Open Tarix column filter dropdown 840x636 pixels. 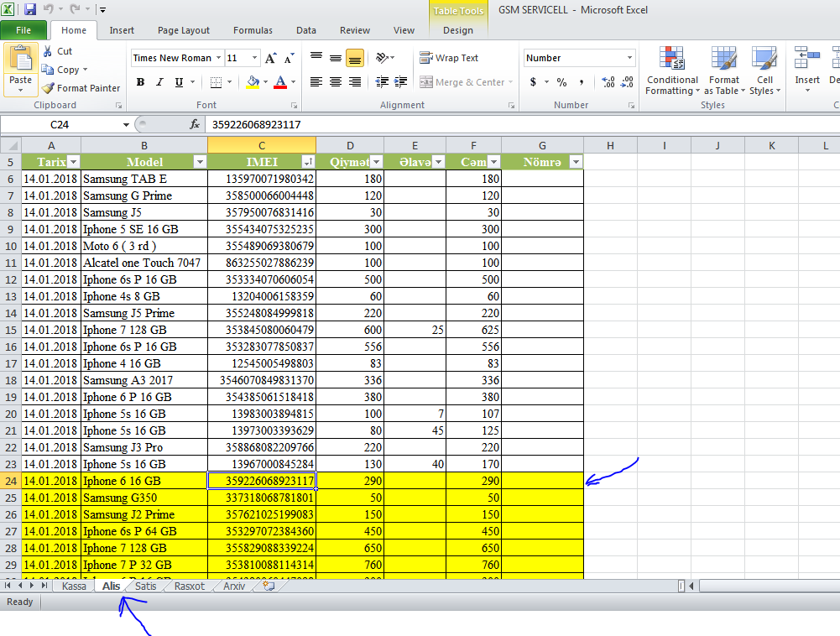click(73, 162)
